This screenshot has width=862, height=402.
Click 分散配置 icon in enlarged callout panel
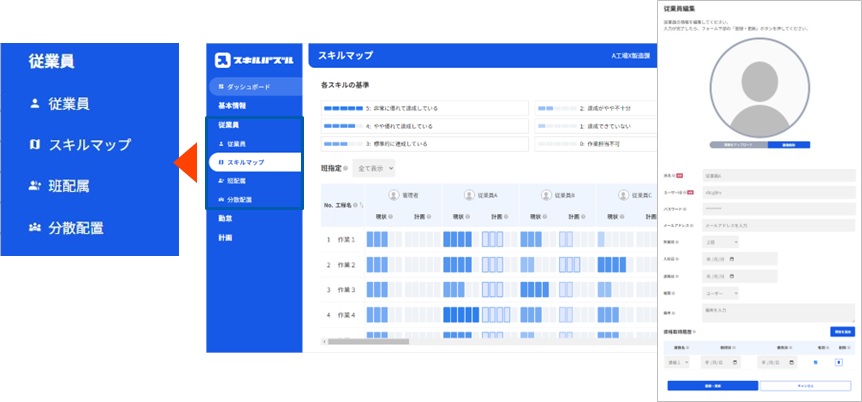point(35,228)
